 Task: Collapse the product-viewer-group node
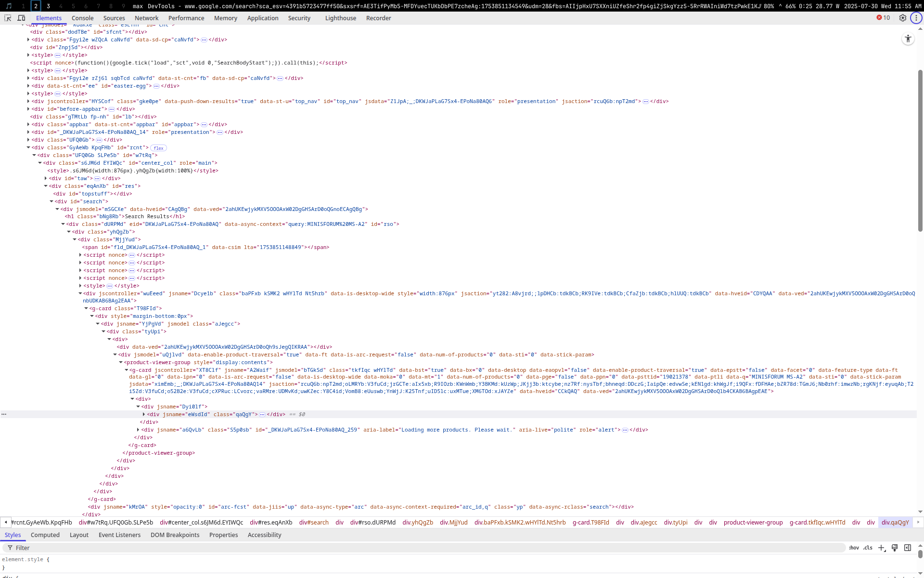(x=121, y=362)
